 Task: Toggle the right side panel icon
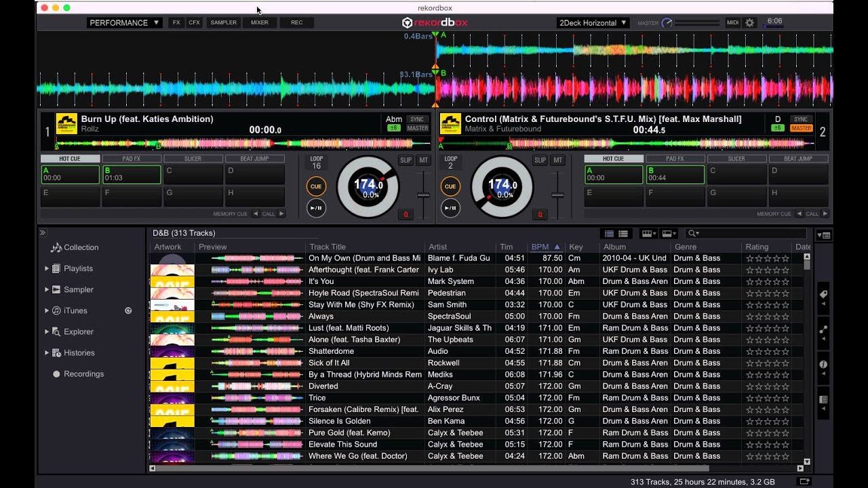825,235
